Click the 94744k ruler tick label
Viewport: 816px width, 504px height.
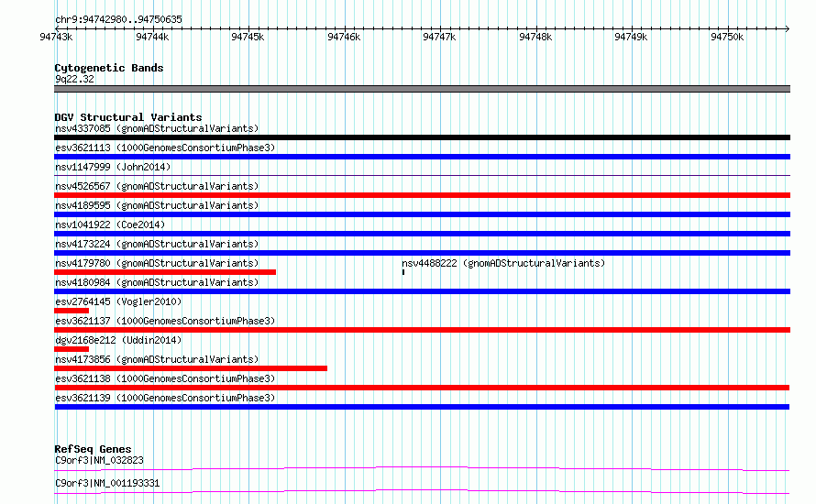(152, 37)
